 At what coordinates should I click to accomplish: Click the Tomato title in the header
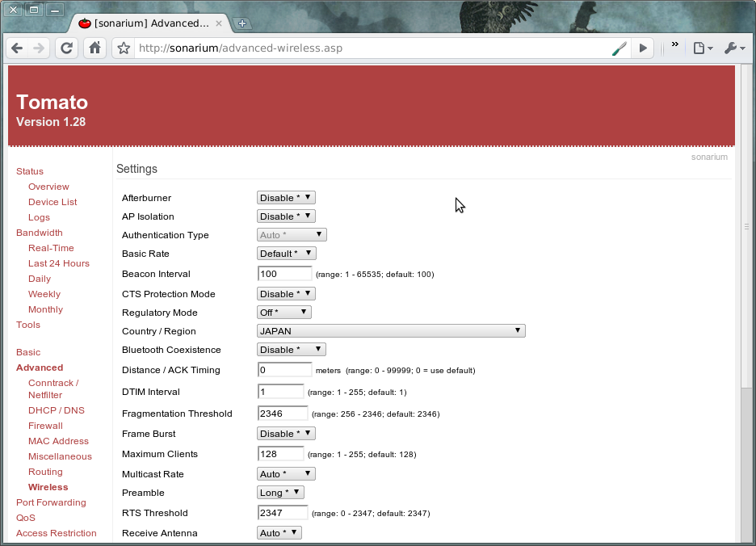pyautogui.click(x=52, y=103)
